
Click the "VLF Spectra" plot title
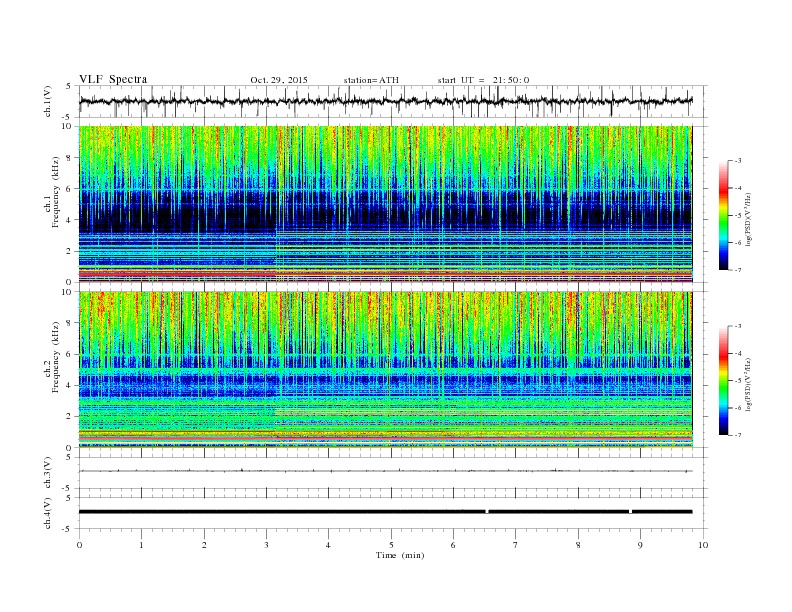113,79
